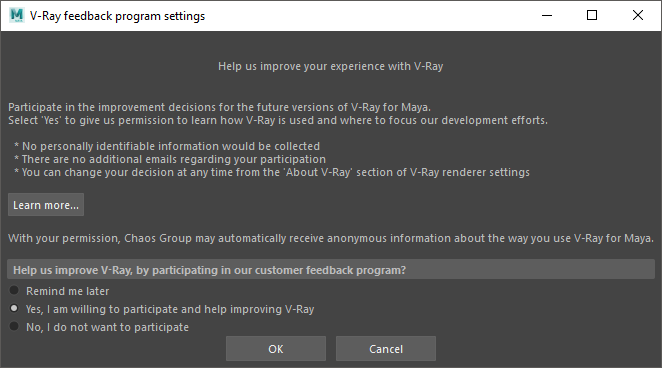Click the 'Select Yes to give us permission' line

tap(278, 120)
